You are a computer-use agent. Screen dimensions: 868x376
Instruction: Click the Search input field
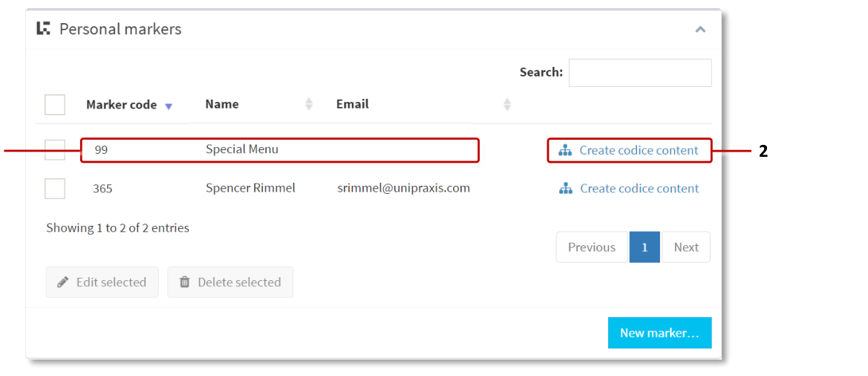tap(639, 73)
